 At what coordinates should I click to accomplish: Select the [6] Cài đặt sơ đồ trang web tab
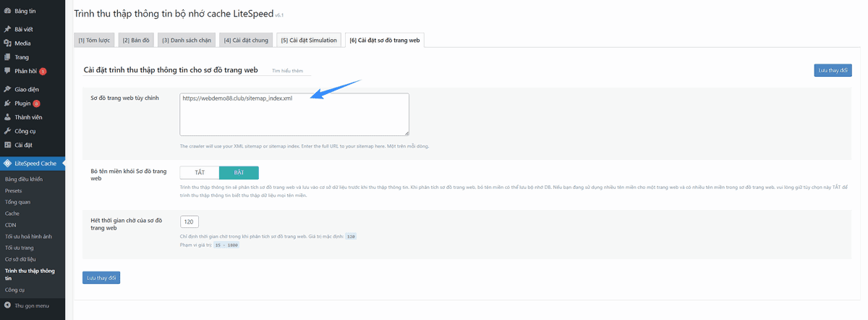385,41
